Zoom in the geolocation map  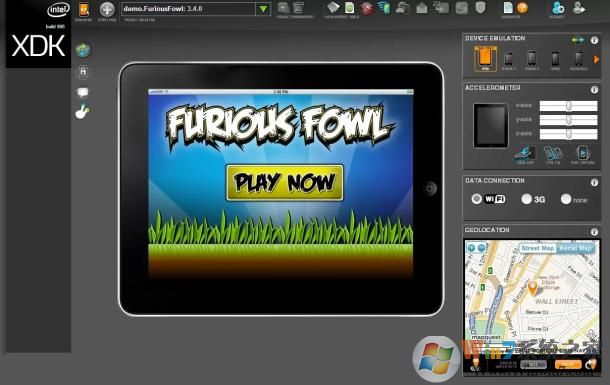click(x=471, y=248)
